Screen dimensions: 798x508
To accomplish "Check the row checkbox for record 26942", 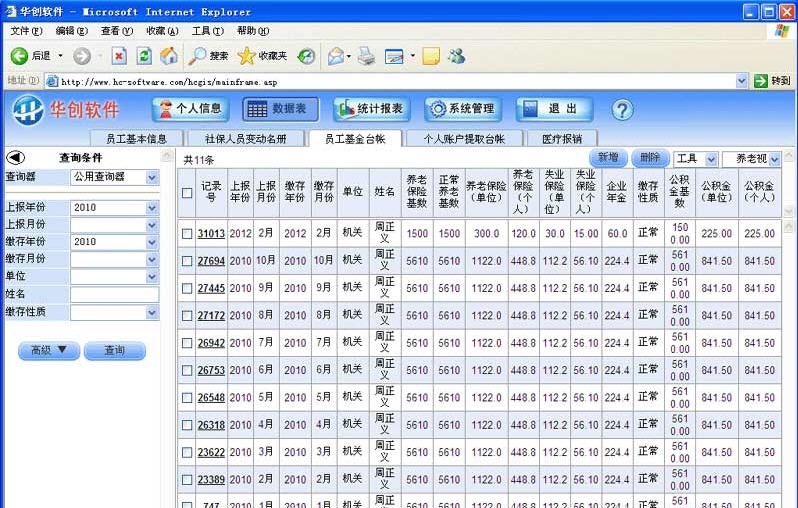I will pyautogui.click(x=187, y=343).
